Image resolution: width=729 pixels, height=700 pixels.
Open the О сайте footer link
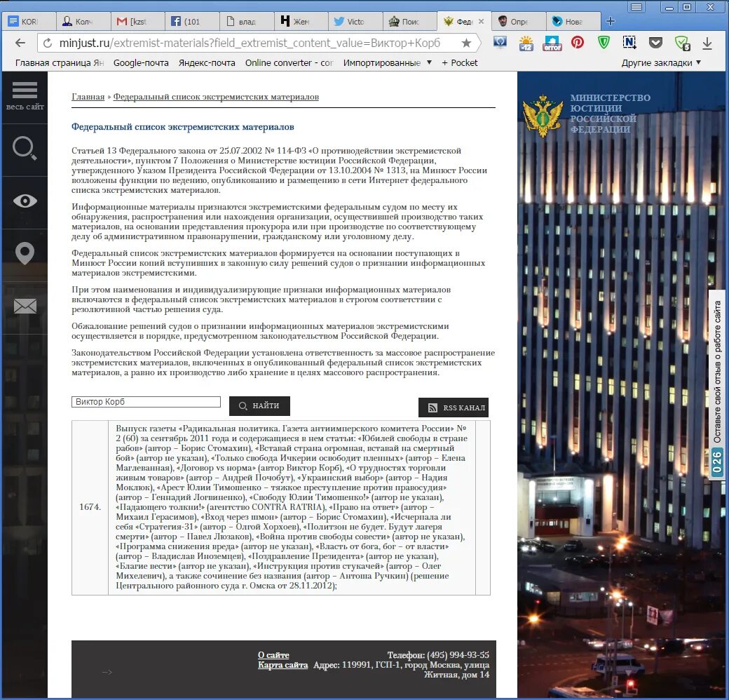273,655
